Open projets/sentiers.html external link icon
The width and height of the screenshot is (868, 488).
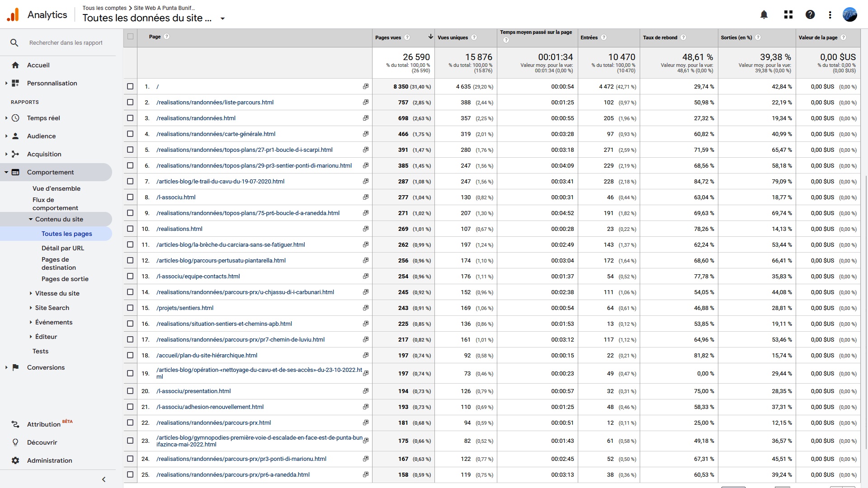point(366,308)
